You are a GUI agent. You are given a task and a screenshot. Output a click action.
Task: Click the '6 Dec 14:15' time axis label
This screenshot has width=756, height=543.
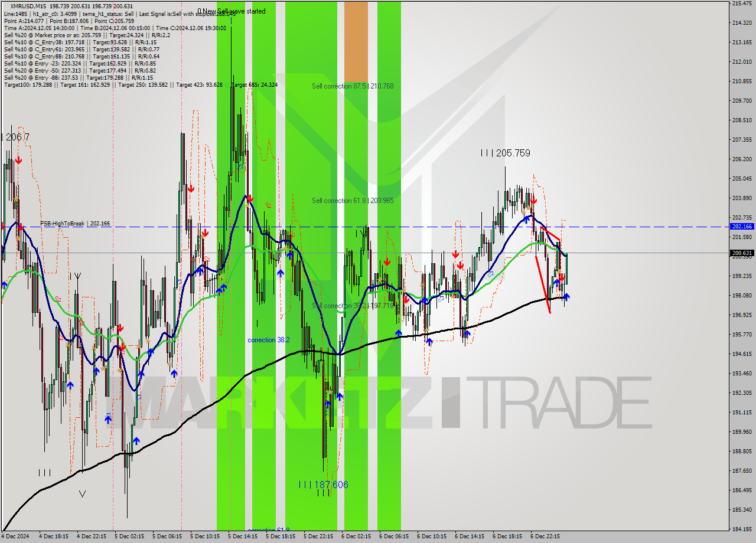(x=470, y=537)
